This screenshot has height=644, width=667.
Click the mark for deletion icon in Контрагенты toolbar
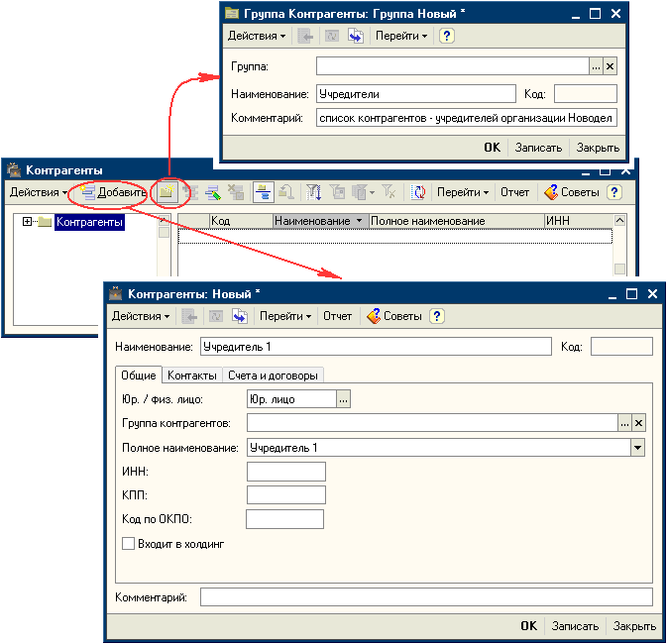click(235, 192)
